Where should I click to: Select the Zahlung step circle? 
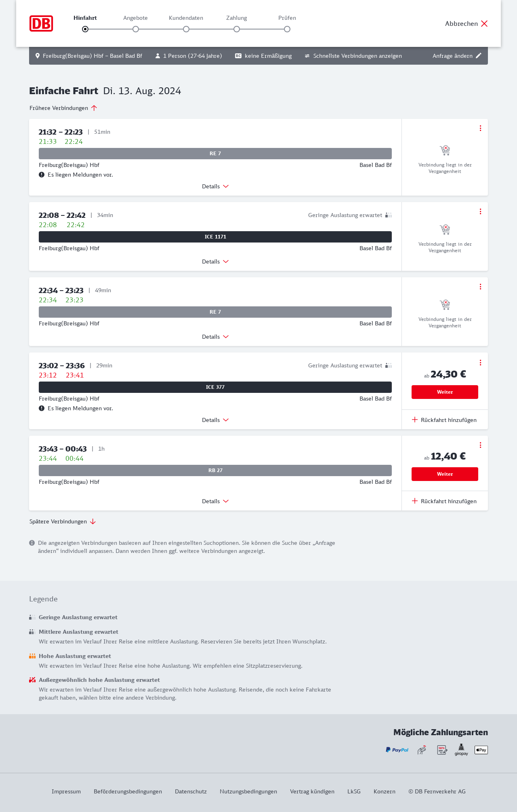237,29
